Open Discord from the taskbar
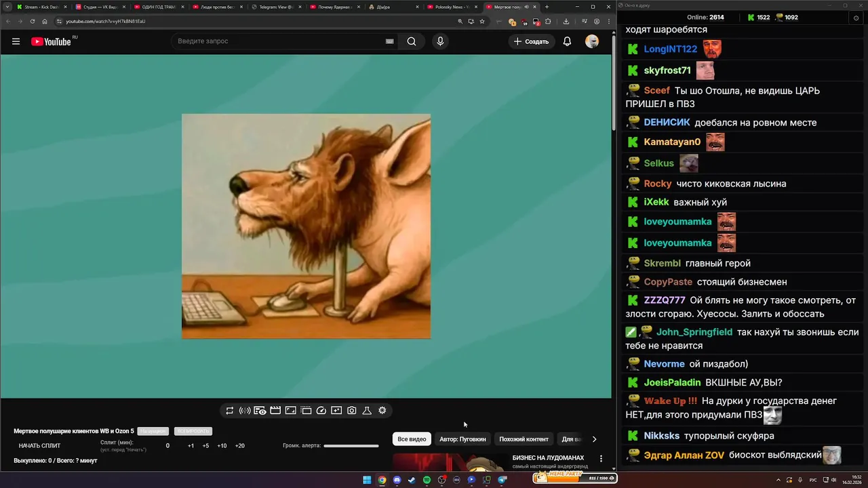 (x=397, y=480)
